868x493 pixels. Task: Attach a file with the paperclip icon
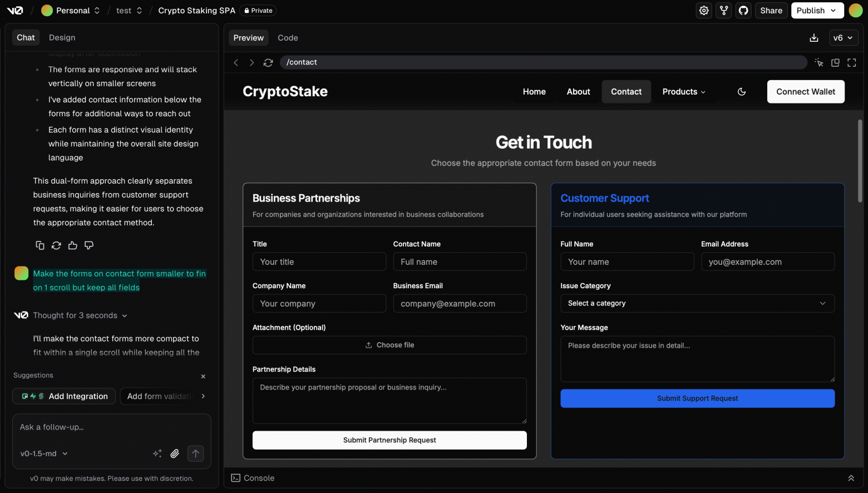[175, 453]
